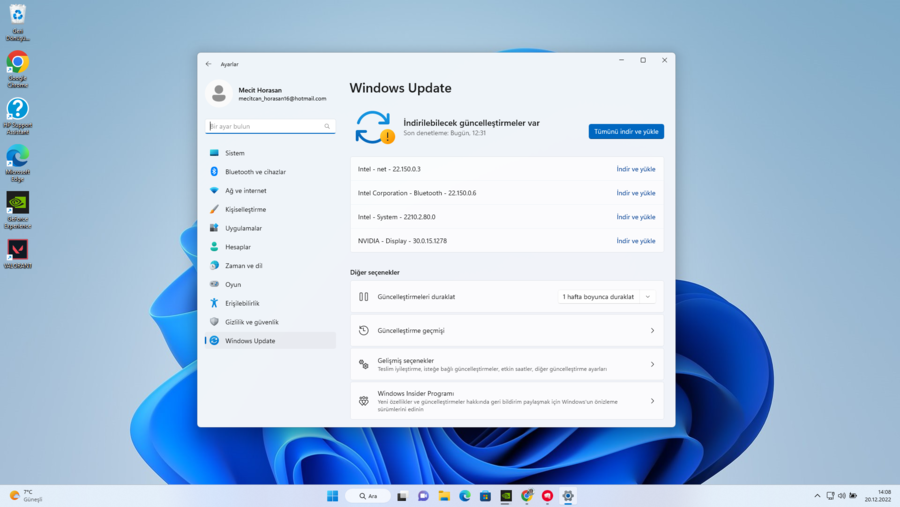Image resolution: width=900 pixels, height=507 pixels.
Task: Click the taskbar Ara search box
Action: point(368,496)
